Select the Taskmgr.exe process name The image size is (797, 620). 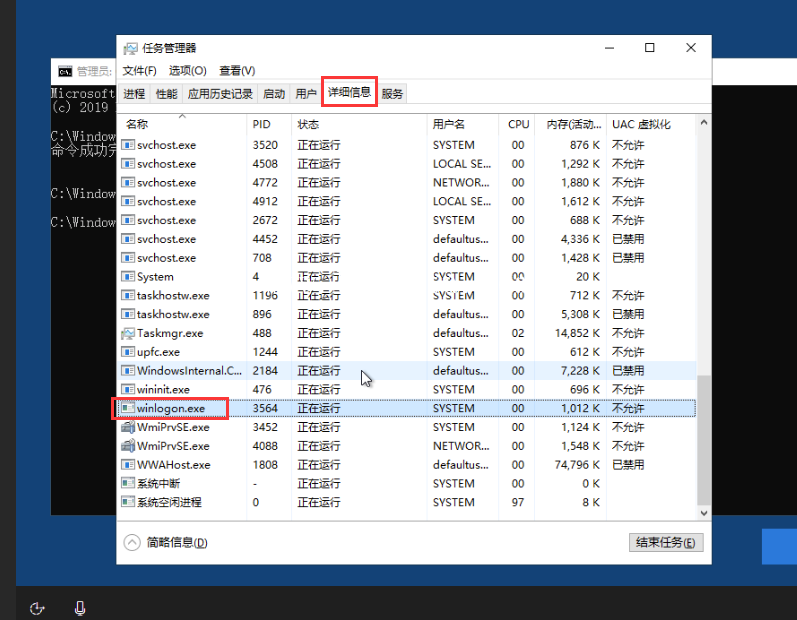[x=170, y=333]
